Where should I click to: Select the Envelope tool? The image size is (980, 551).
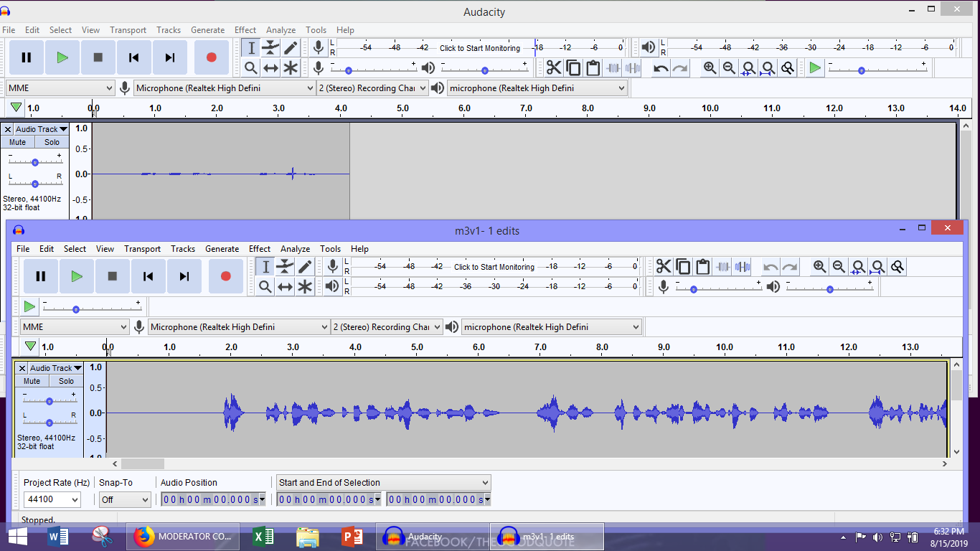coord(270,47)
